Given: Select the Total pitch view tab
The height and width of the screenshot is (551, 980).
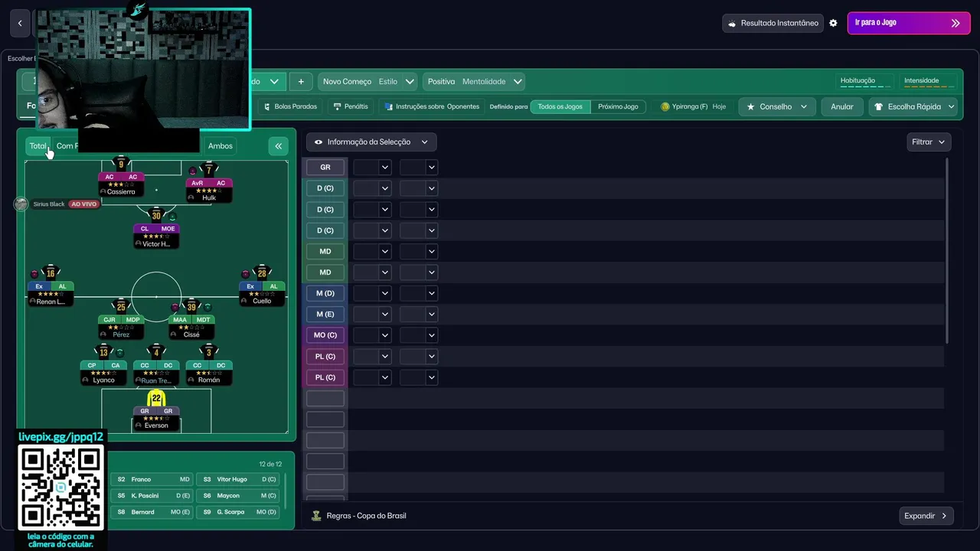Looking at the screenshot, I should pos(38,145).
